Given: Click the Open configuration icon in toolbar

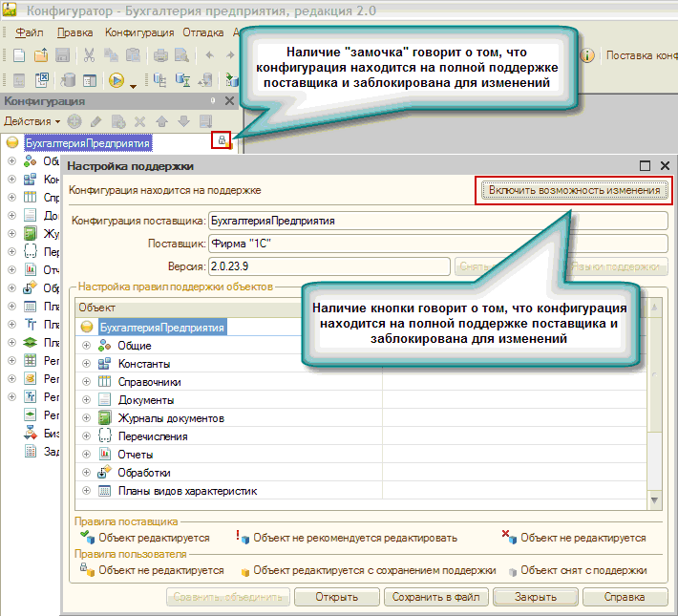Looking at the screenshot, I should coord(18,80).
